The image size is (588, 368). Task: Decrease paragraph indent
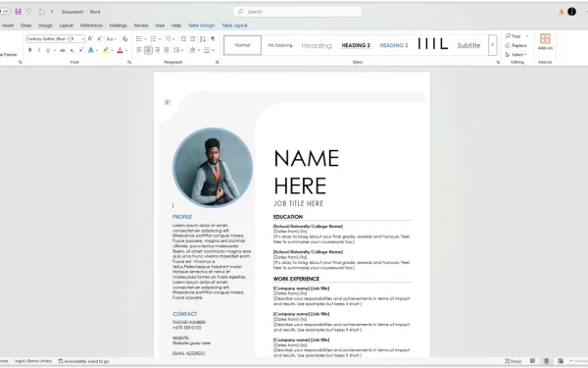(x=183, y=38)
